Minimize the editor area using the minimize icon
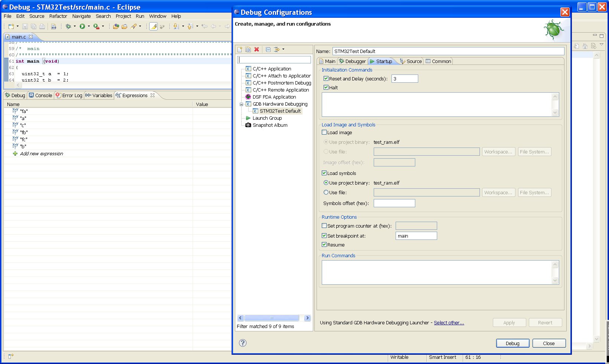 click(x=595, y=36)
